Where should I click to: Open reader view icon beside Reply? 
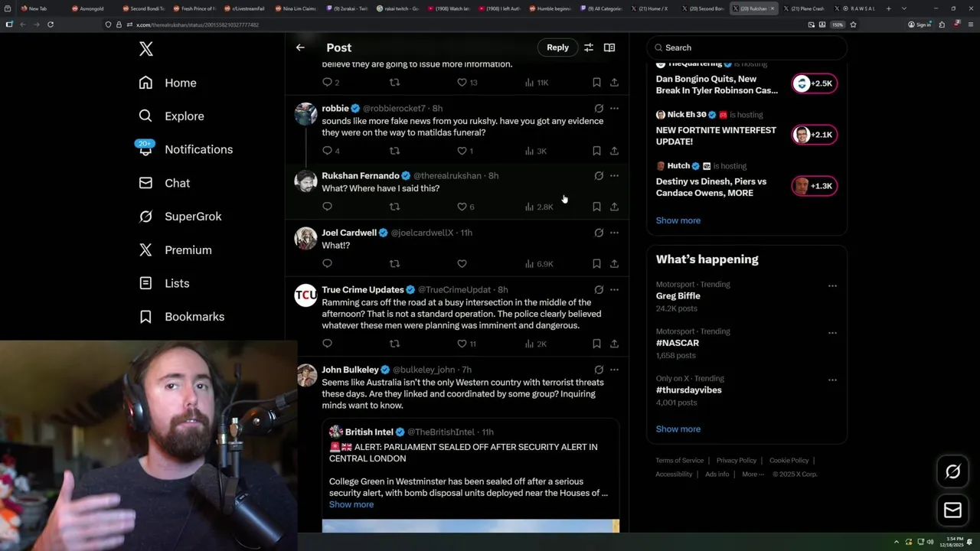pyautogui.click(x=609, y=47)
